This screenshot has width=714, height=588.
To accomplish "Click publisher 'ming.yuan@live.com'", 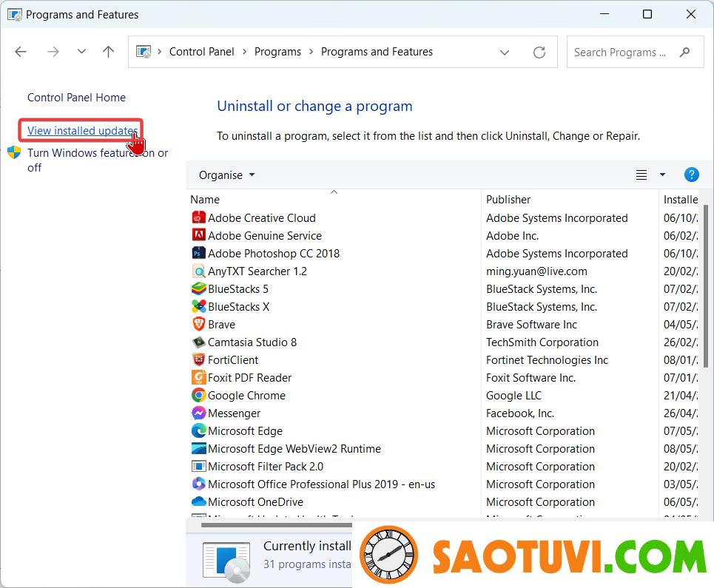I will pos(536,271).
